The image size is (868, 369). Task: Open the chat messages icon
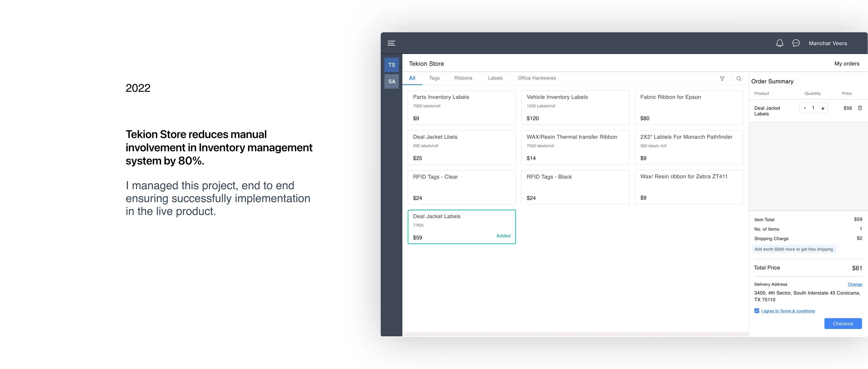(796, 43)
